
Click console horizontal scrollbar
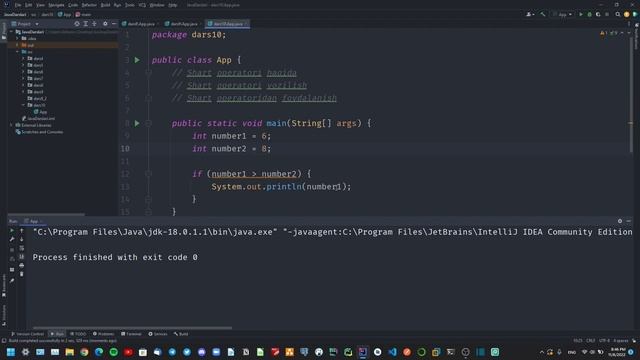pyautogui.click(x=133, y=328)
